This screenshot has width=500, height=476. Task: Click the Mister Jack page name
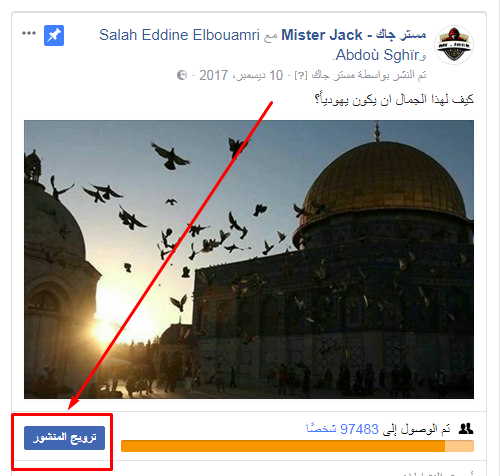click(354, 35)
